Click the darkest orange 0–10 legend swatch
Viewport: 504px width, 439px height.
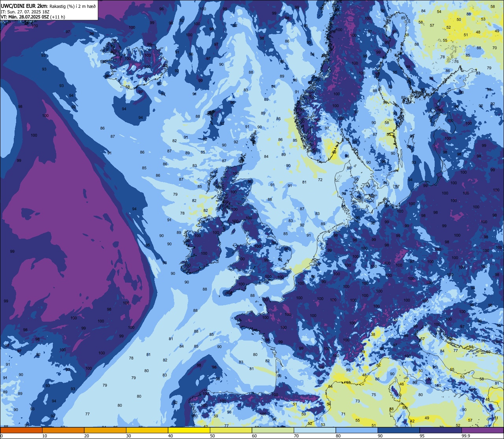tap(21, 430)
